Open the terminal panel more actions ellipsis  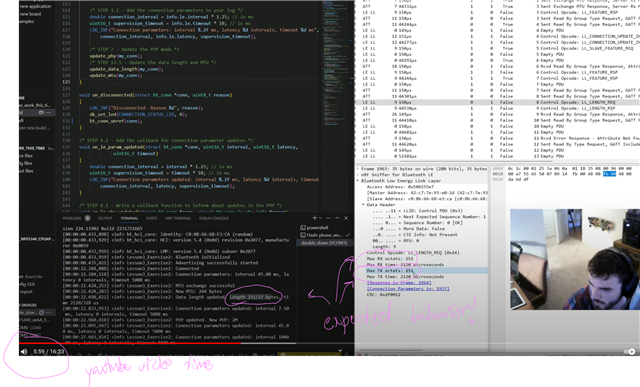coord(329,218)
